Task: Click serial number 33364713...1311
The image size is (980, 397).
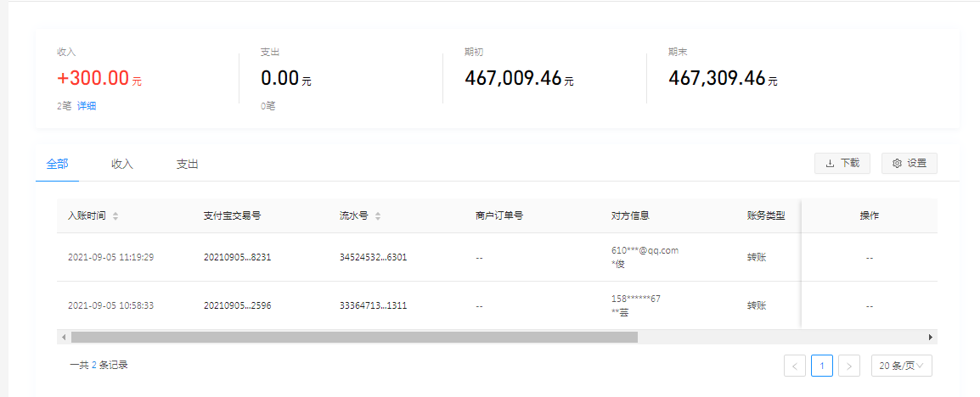Action: 373,305
